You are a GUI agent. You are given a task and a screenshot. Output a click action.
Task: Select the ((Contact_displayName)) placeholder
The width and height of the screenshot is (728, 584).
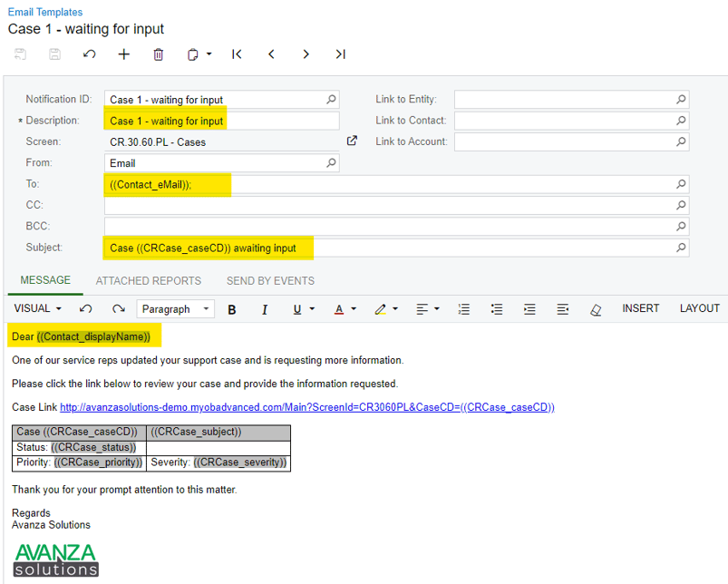tap(93, 336)
